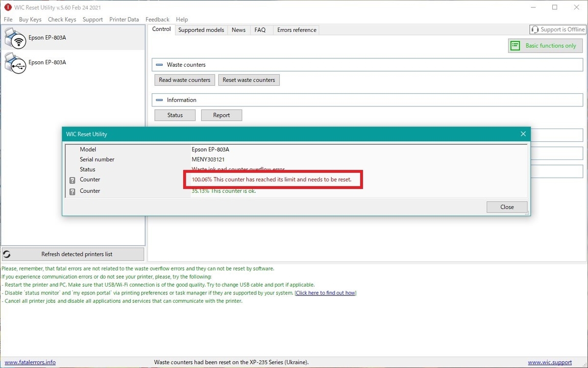Open the www.fatalerrors.info link
This screenshot has height=368, width=588.
[x=30, y=363]
